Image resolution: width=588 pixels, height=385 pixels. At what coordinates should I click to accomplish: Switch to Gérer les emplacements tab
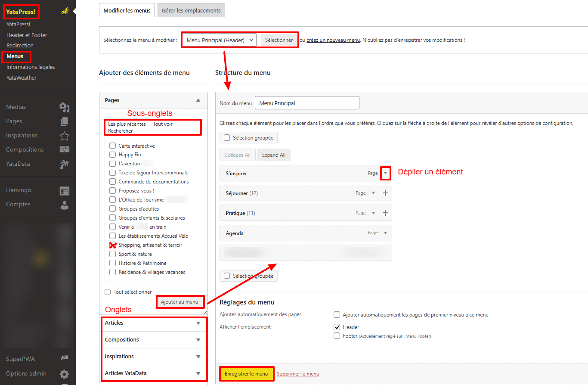[x=191, y=10]
